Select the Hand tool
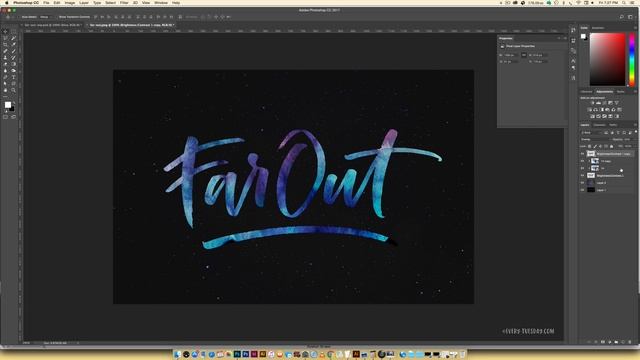 [5, 90]
